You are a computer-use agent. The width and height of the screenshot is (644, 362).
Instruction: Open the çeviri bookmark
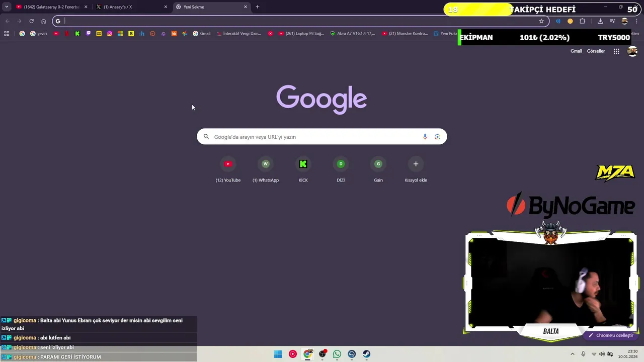pyautogui.click(x=39, y=34)
